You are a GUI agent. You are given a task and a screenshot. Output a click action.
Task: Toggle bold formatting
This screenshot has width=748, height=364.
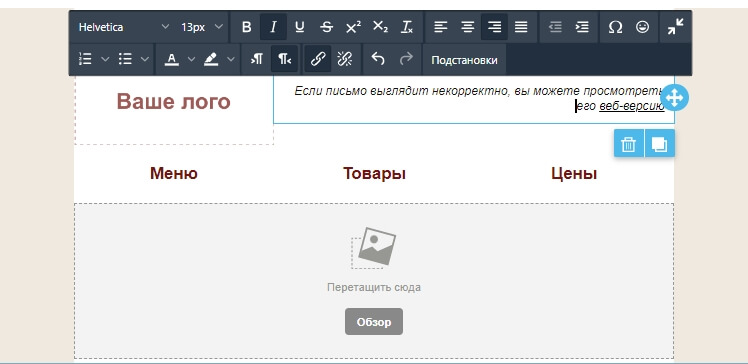point(247,27)
